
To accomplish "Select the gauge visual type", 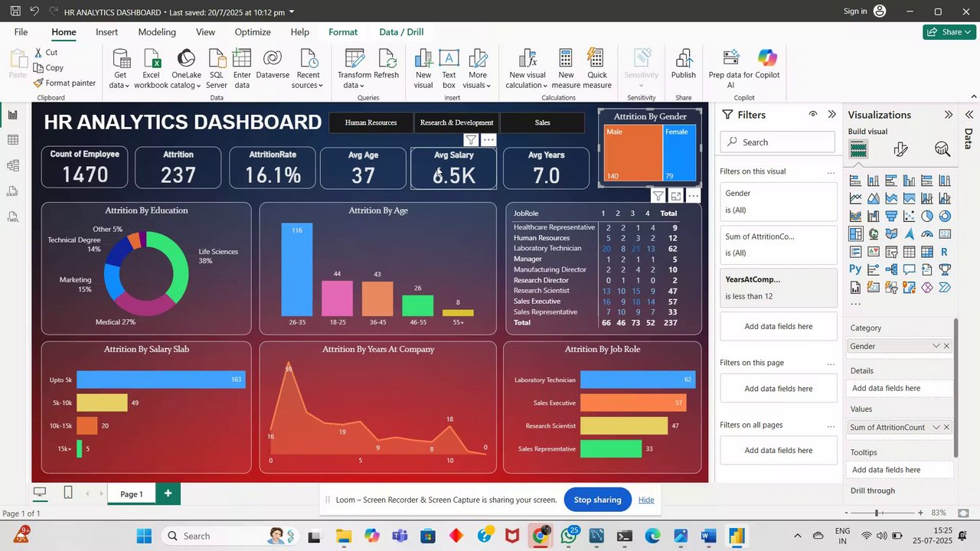I will click(927, 234).
